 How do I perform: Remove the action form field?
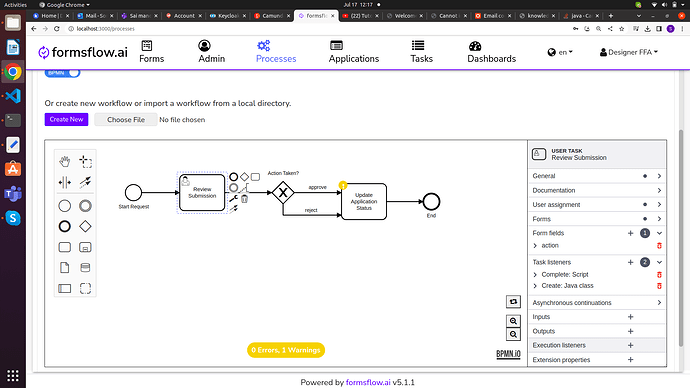pyautogui.click(x=659, y=245)
